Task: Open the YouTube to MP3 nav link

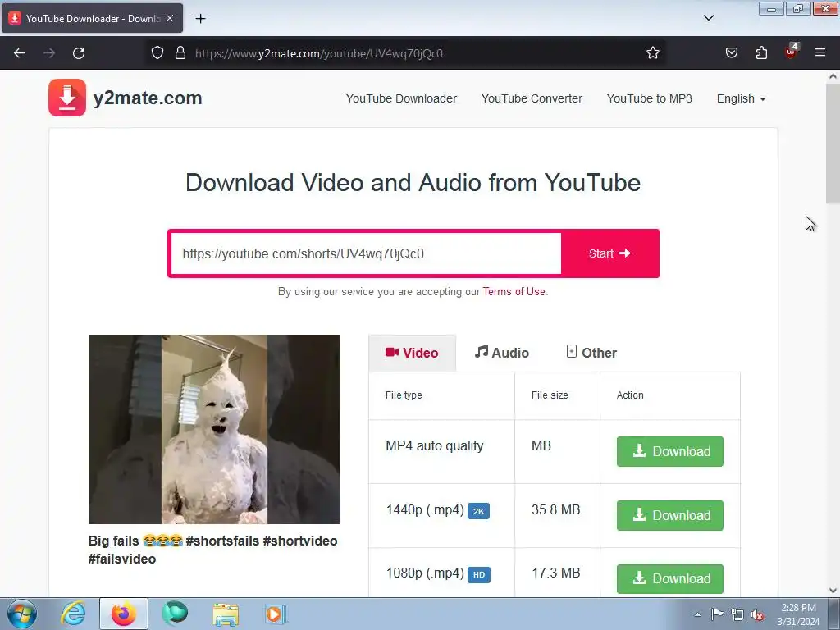Action: click(x=650, y=98)
